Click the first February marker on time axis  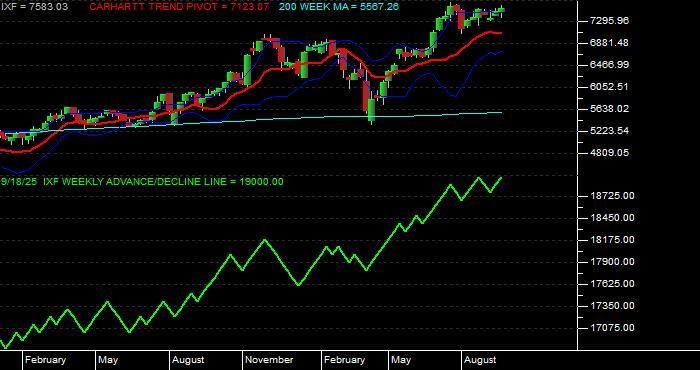pyautogui.click(x=46, y=360)
